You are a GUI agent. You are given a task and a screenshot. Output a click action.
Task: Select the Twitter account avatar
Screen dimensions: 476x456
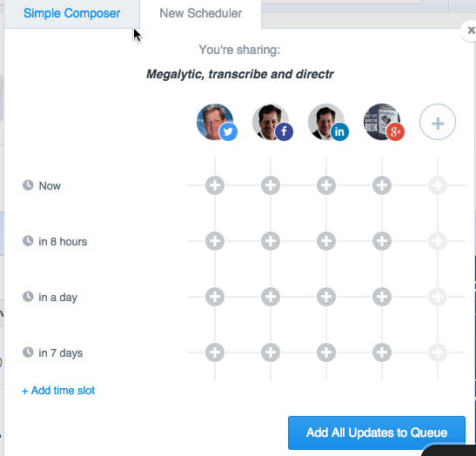(x=215, y=122)
